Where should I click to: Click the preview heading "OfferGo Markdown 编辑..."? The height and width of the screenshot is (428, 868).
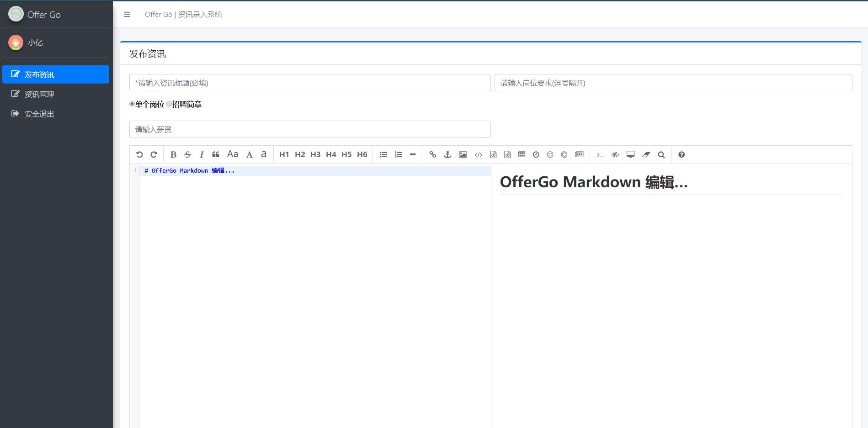point(594,182)
